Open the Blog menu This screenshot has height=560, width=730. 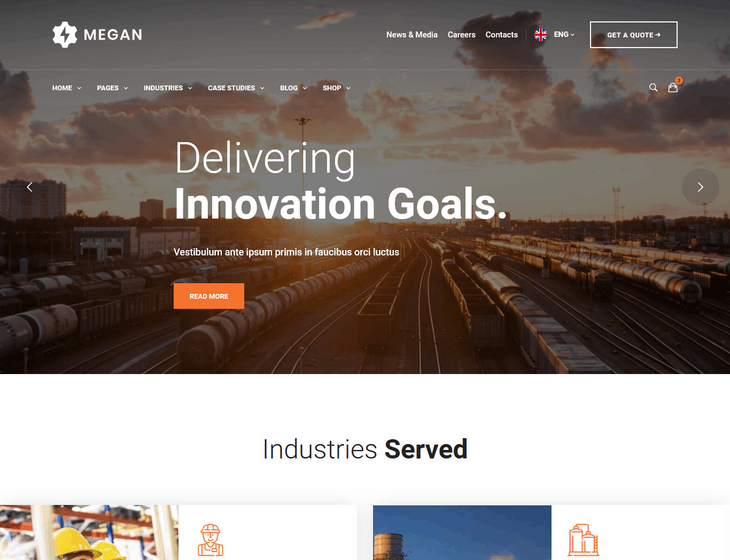point(293,88)
